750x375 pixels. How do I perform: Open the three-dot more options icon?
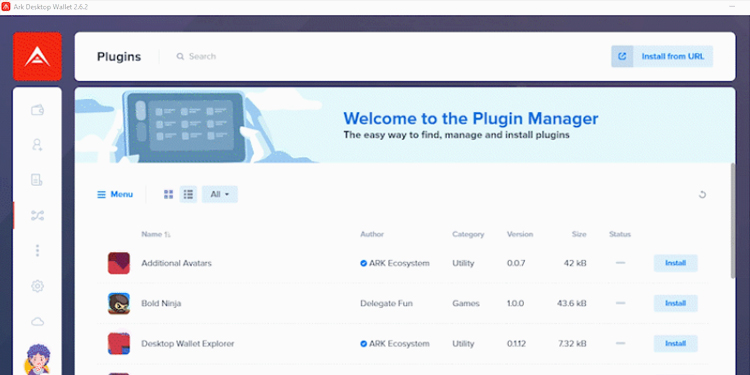(x=37, y=251)
